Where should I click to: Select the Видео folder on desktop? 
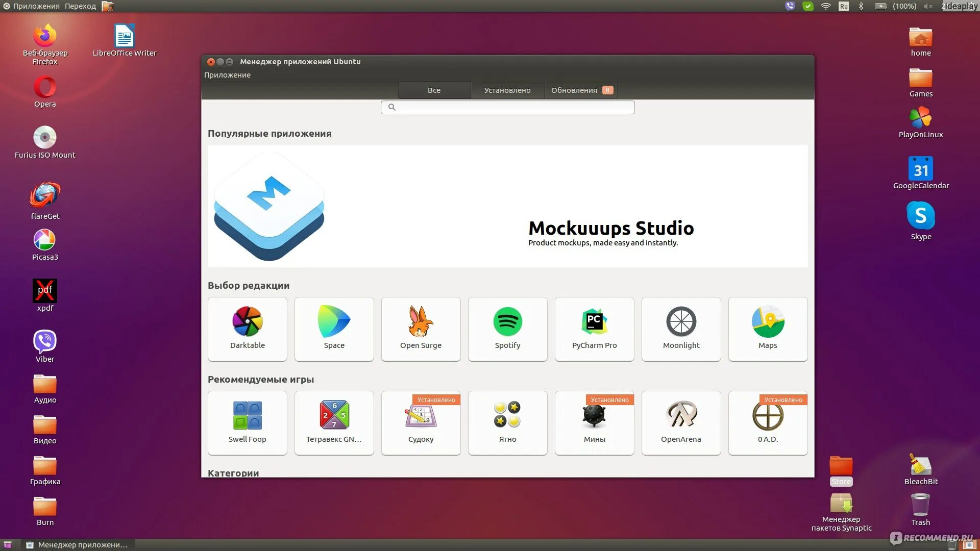pyautogui.click(x=45, y=430)
